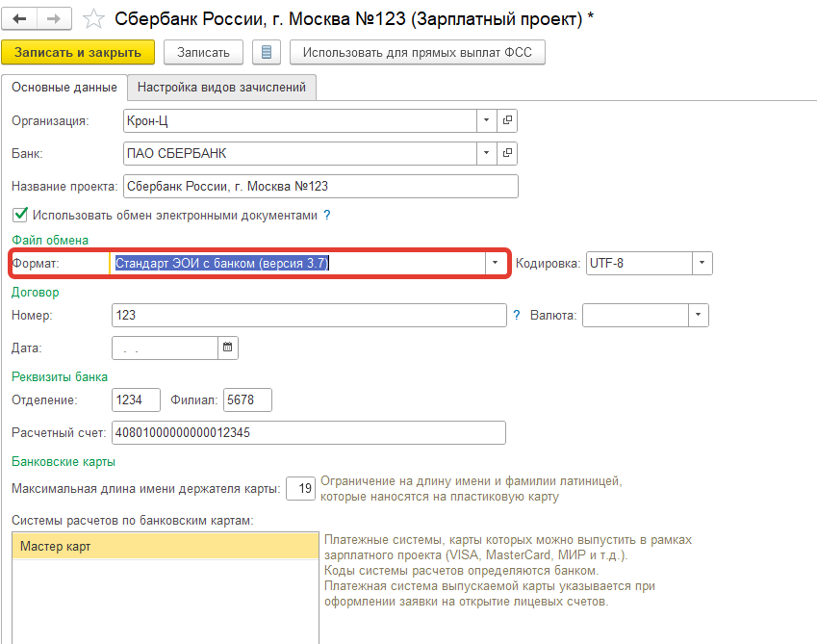This screenshot has height=644, width=817.
Task: Open Банк record with open-form icon
Action: [x=507, y=153]
